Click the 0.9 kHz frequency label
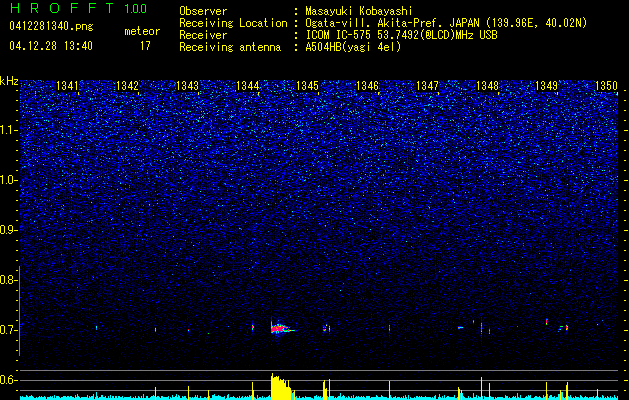The height and width of the screenshot is (400, 629). pyautogui.click(x=8, y=230)
